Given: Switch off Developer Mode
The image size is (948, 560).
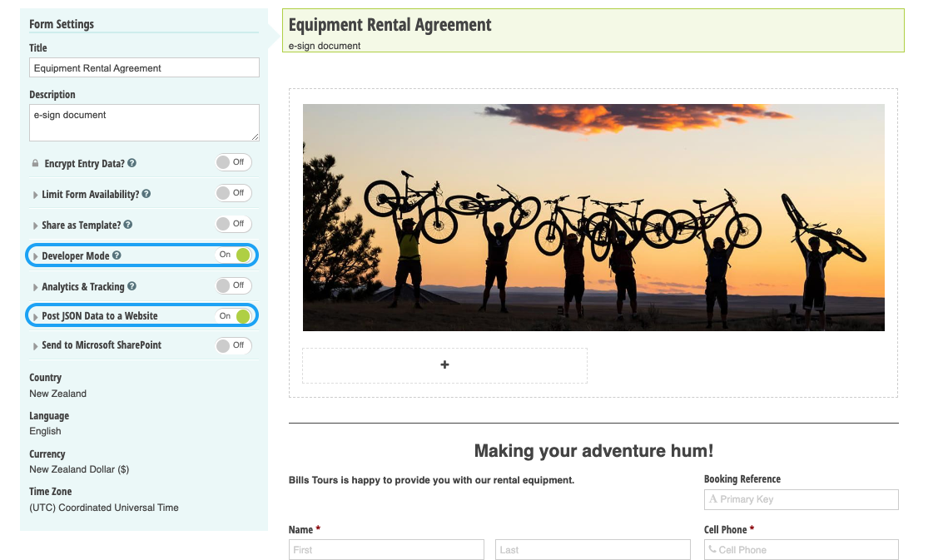Looking at the screenshot, I should [x=233, y=255].
